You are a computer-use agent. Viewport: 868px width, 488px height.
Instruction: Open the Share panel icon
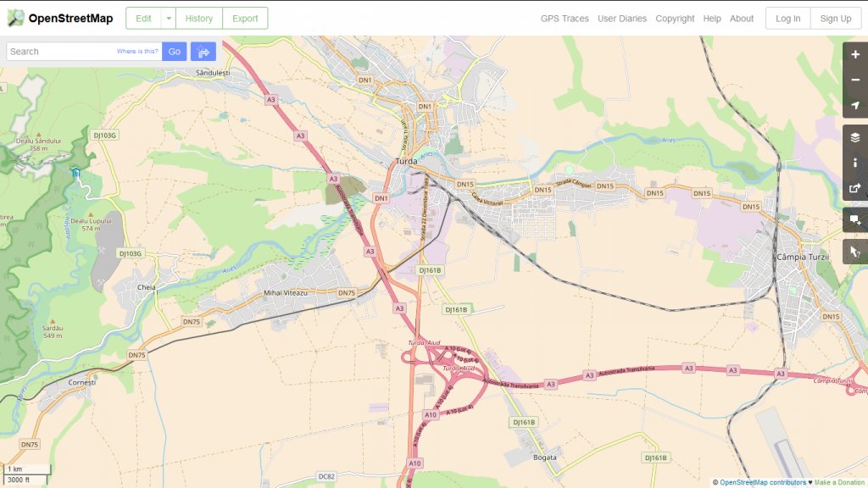click(x=854, y=188)
